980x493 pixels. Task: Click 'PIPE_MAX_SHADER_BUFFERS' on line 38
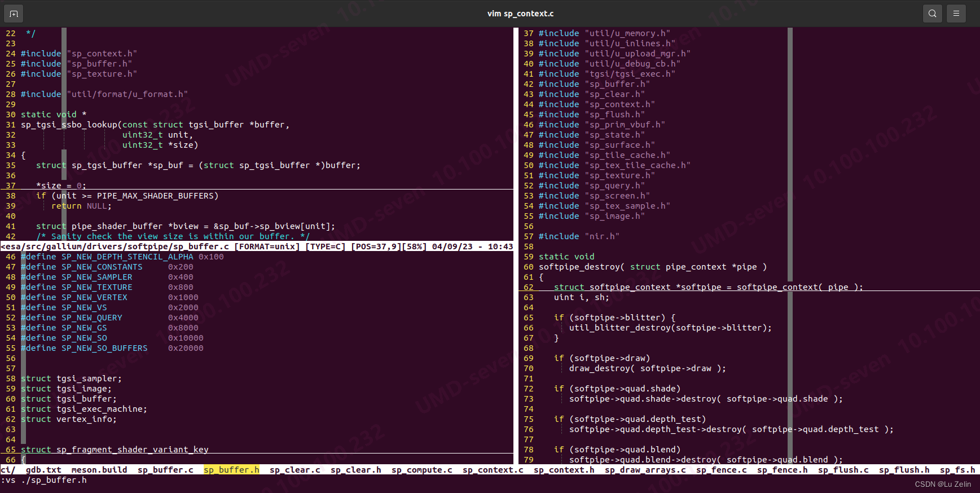click(x=155, y=196)
